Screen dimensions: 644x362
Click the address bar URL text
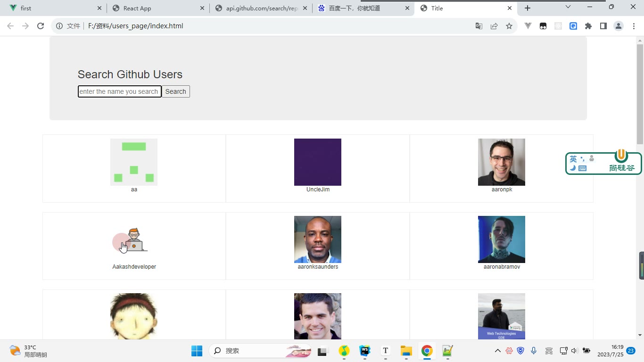point(135,26)
